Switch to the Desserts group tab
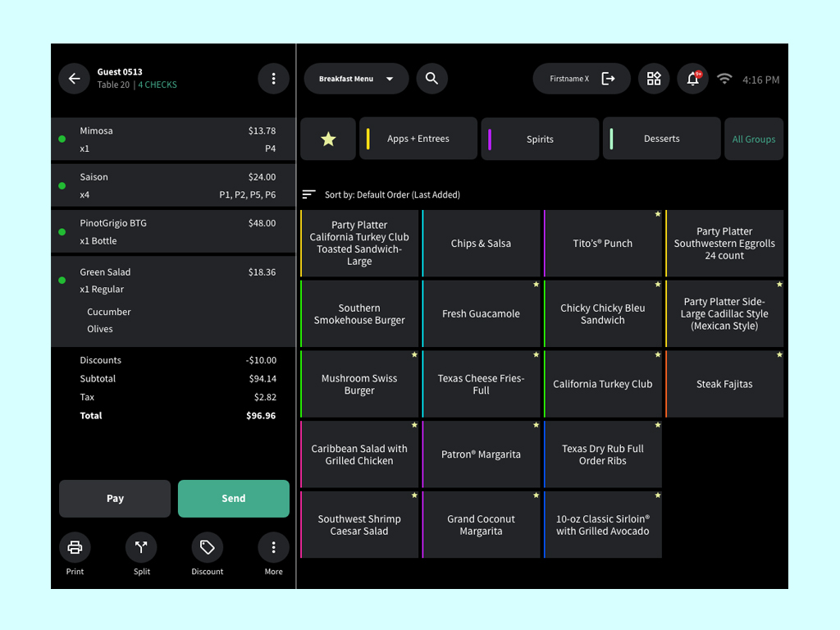Screen dimensions: 840x630 pyautogui.click(x=661, y=139)
